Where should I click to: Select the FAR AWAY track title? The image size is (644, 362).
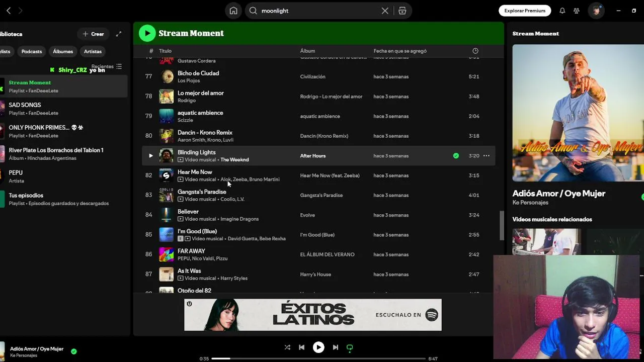click(191, 251)
